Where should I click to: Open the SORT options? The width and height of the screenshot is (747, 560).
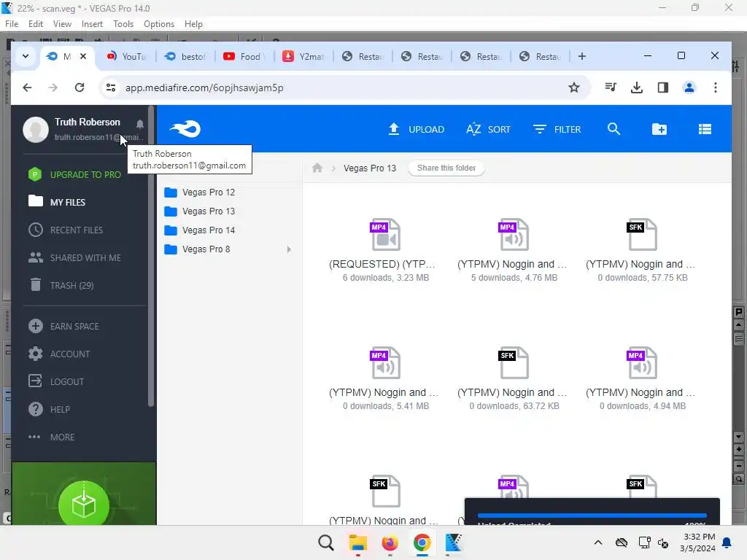(488, 130)
